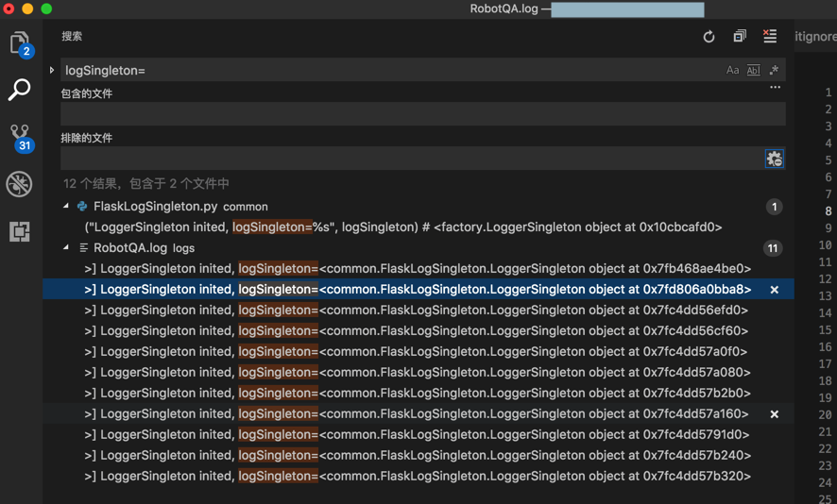Dismiss the highlighted 0x7fd806a0bba8 result
This screenshot has width=837, height=504.
[x=775, y=290]
